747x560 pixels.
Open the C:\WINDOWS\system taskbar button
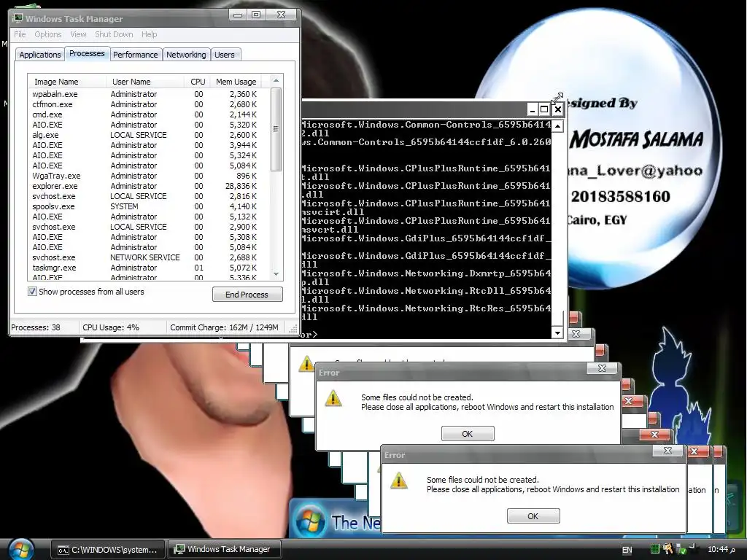[108, 550]
